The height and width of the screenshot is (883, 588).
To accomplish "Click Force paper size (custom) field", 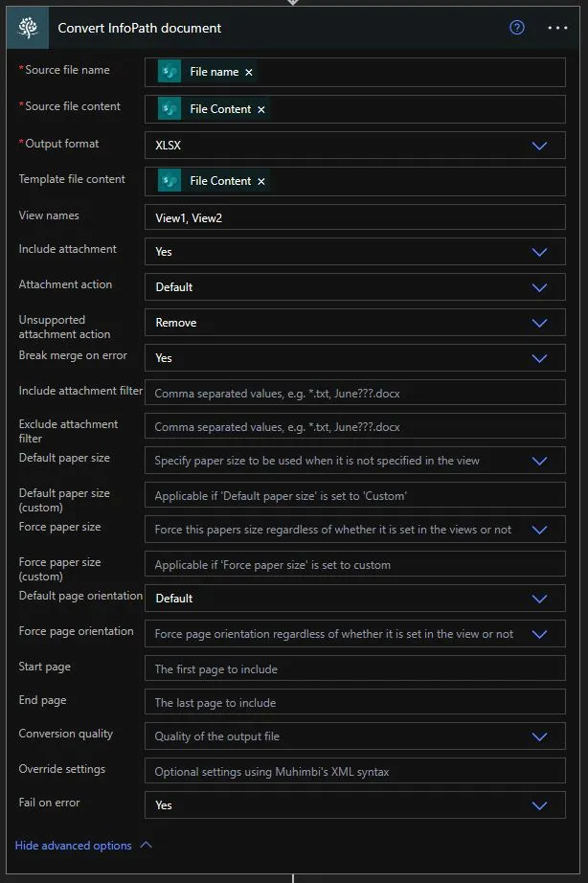I will tap(355, 564).
